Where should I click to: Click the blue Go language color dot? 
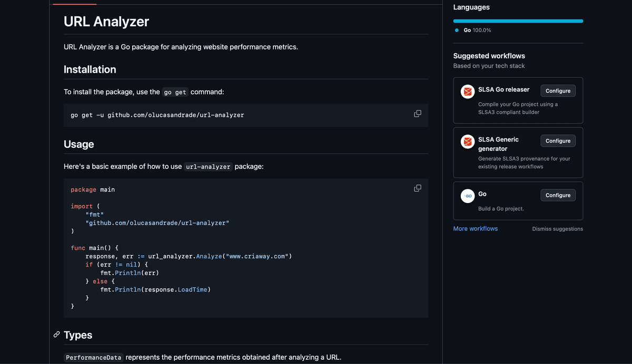pos(456,30)
